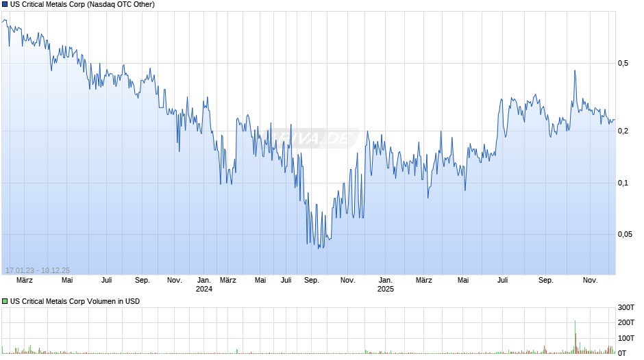Click the '0T' volume axis label
This screenshot has width=644, height=360.
622,353
